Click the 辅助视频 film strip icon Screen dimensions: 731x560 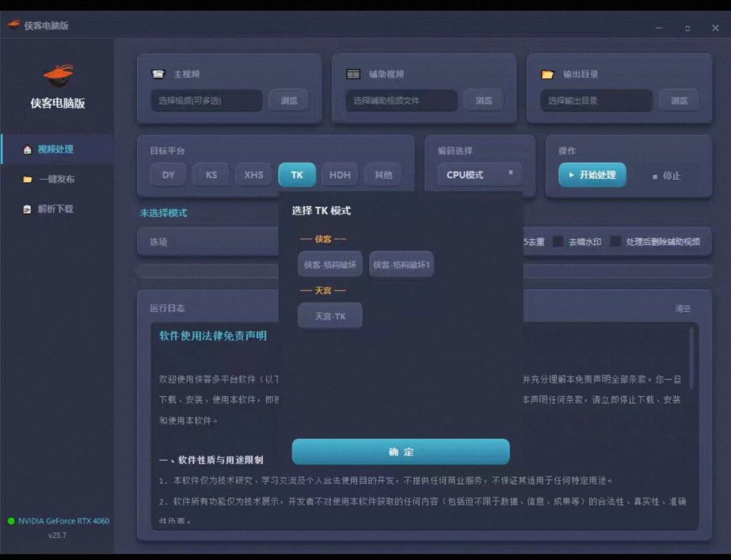coord(353,74)
